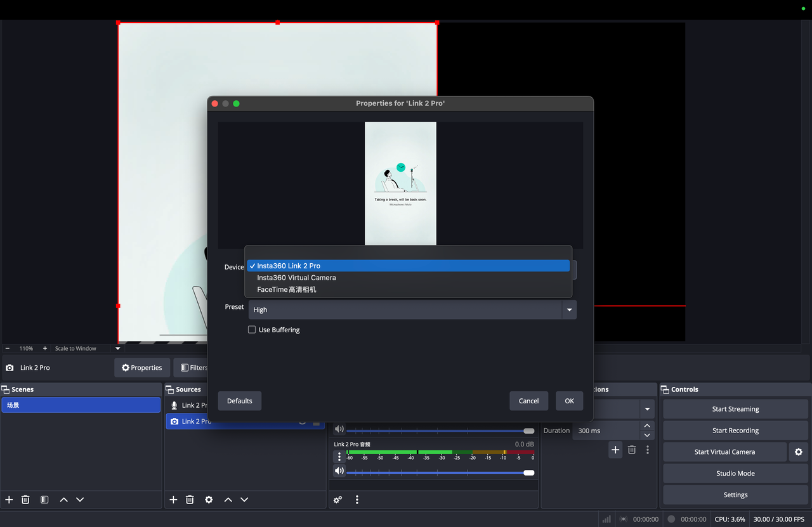Add a new scene with plus icon
Image resolution: width=812 pixels, height=527 pixels.
[x=9, y=500]
